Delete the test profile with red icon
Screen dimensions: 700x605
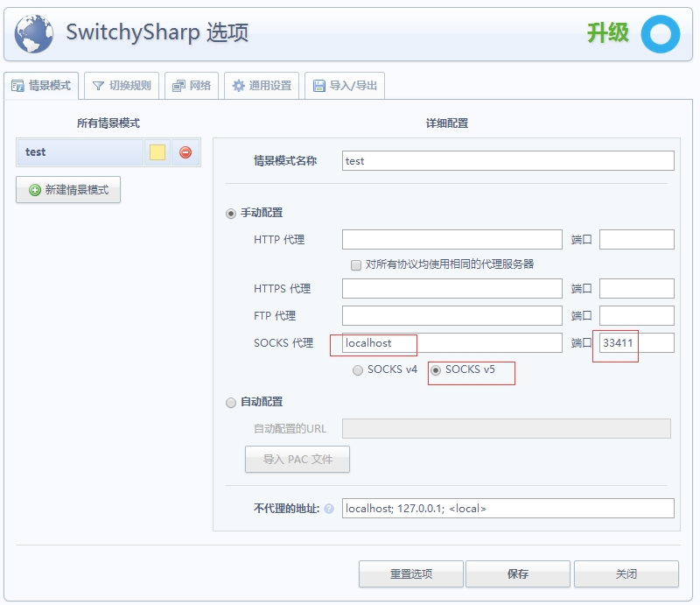point(185,152)
